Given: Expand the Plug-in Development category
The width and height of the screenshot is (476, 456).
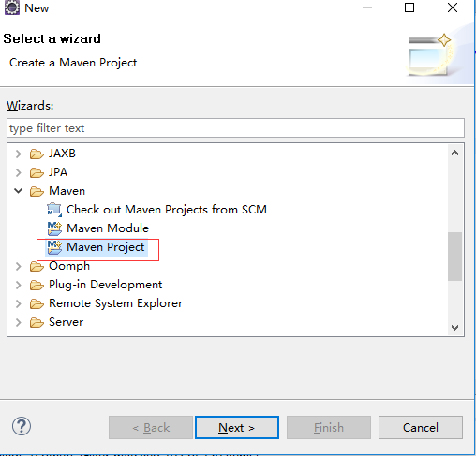Looking at the screenshot, I should pos(19,285).
